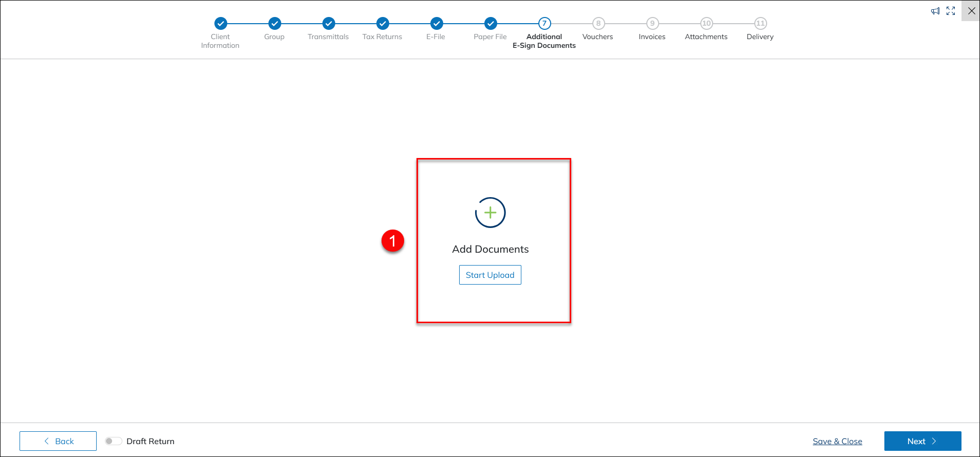Jump to the Delivery step 11

[760, 24]
